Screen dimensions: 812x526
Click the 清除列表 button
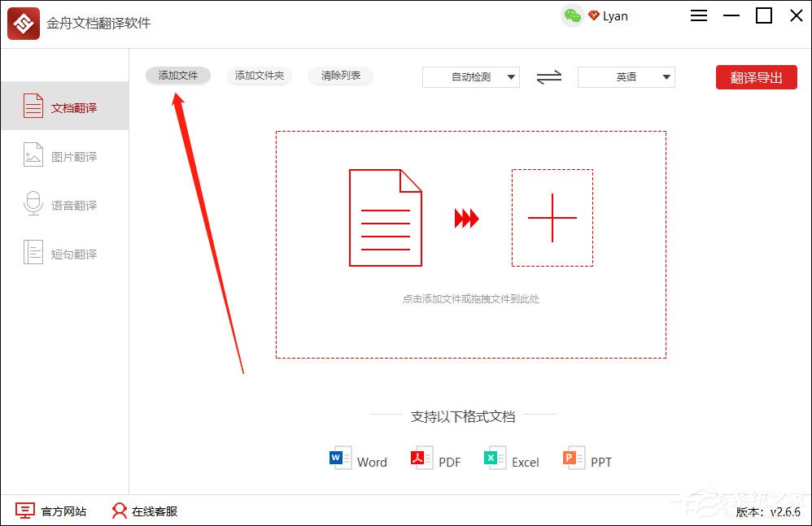[x=340, y=75]
